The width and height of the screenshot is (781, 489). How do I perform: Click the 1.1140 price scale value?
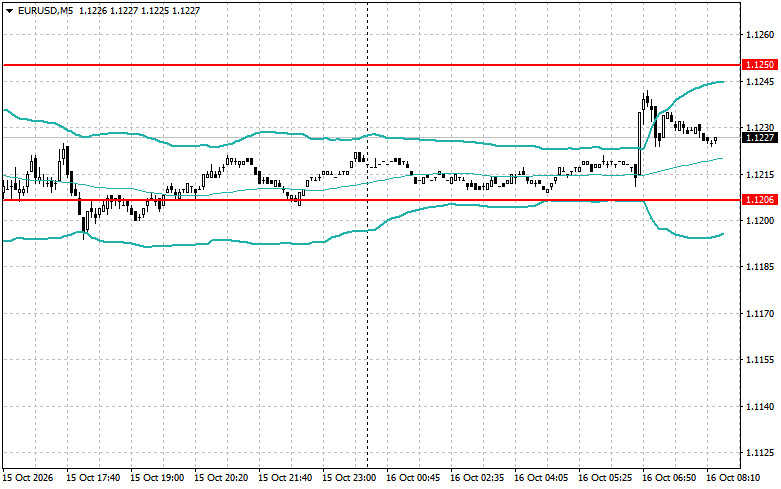[760, 406]
